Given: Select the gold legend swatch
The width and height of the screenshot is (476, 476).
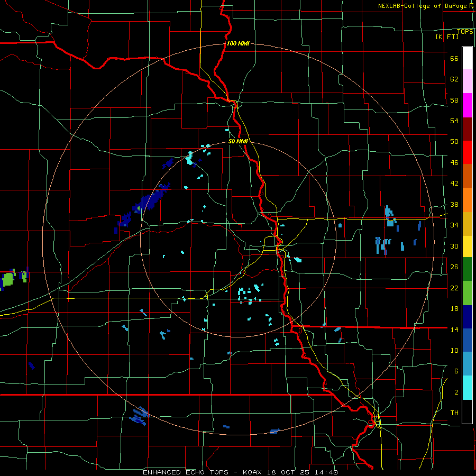Looking at the screenshot, I should 467,224.
